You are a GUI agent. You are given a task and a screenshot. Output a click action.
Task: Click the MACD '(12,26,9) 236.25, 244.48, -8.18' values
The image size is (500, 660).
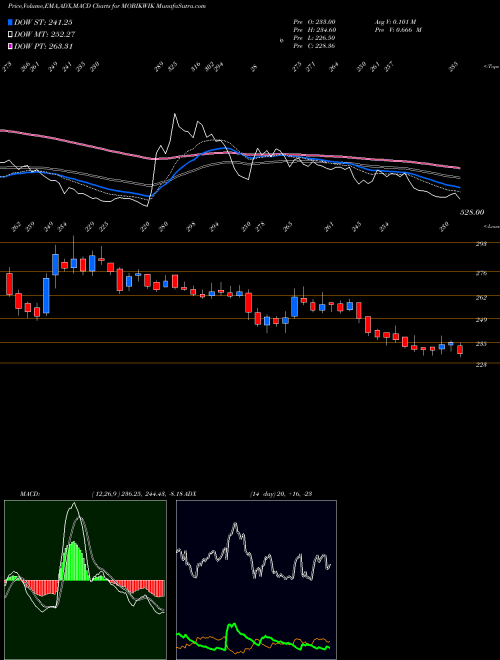[x=137, y=494]
